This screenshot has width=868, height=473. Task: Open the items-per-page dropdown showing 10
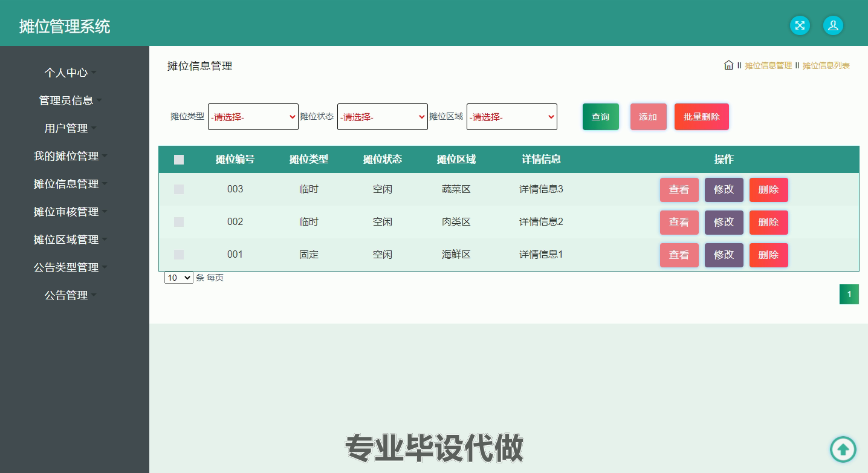(179, 278)
